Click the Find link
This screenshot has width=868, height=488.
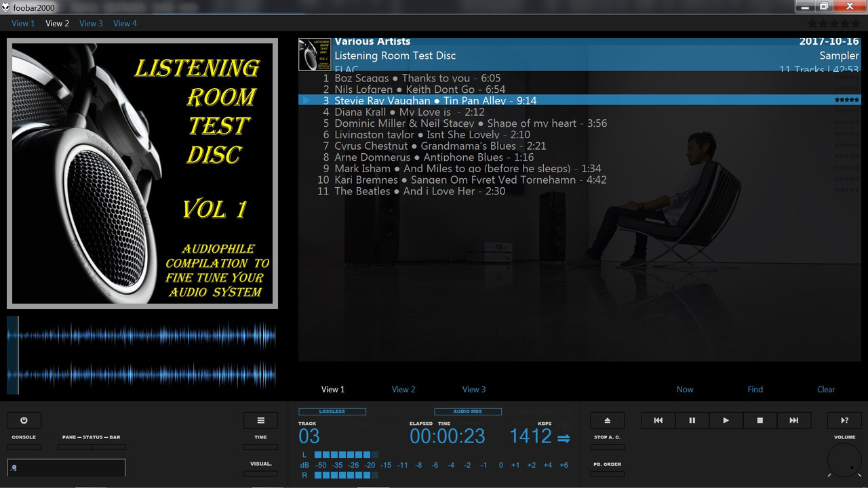coord(755,390)
